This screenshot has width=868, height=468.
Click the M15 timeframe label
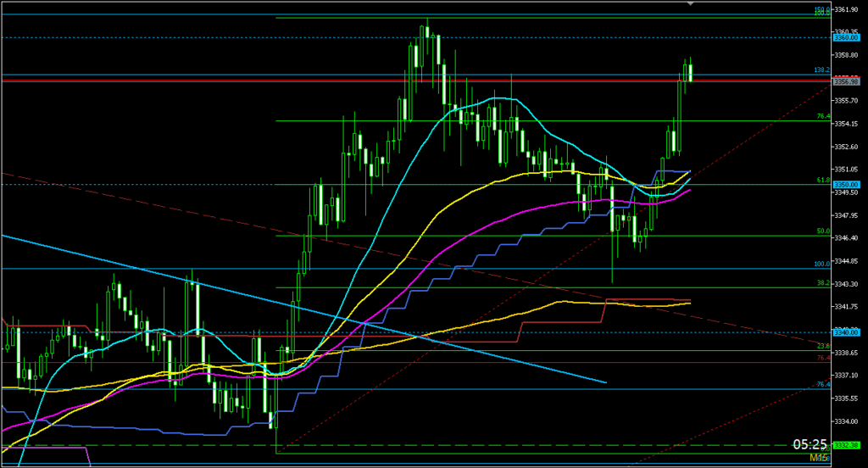[x=819, y=458]
